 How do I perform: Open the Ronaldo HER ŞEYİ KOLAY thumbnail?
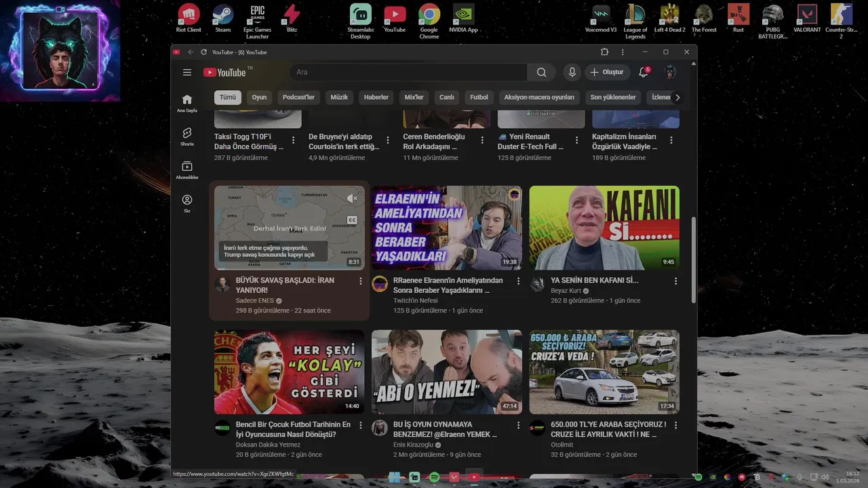pyautogui.click(x=290, y=372)
